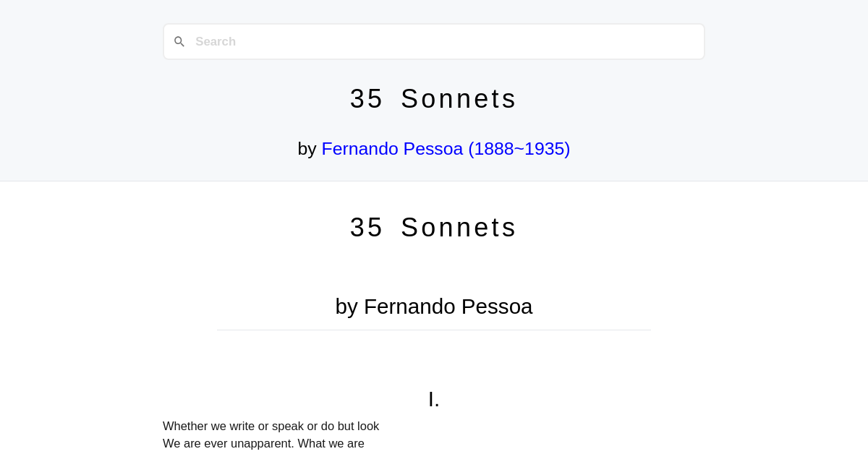This screenshot has height=454, width=868.
Task: Click the top '35 Sonnets' page title
Action: pyautogui.click(x=433, y=98)
